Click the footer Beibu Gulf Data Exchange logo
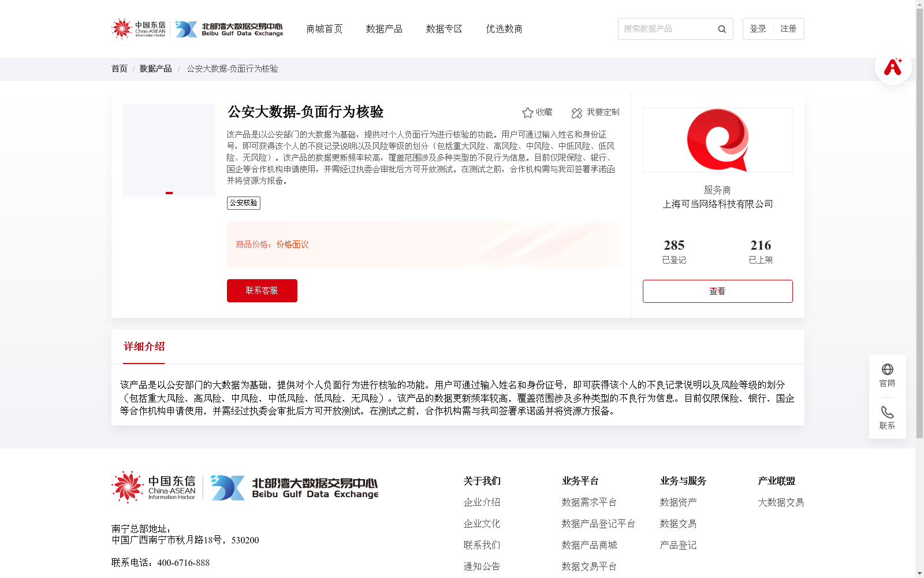Screen dimensions: 924x578 click(295, 488)
